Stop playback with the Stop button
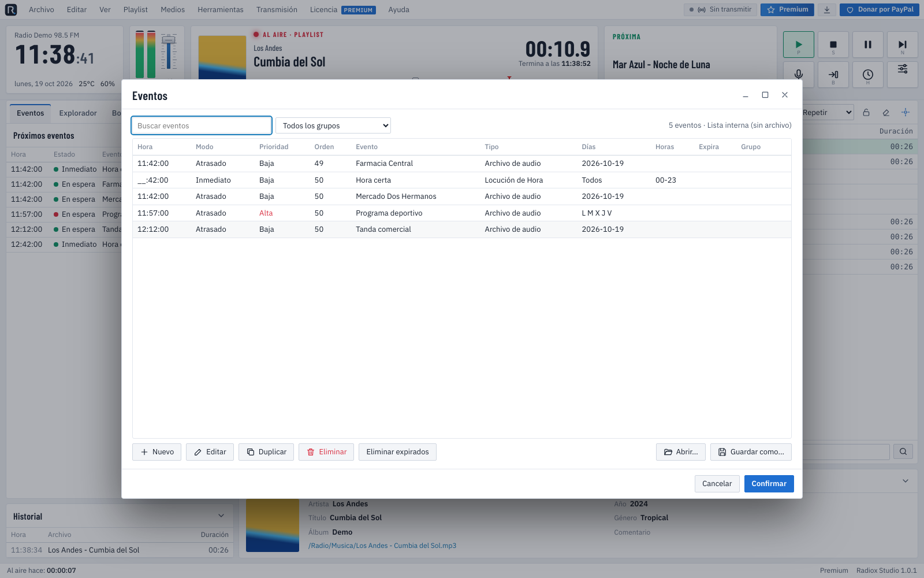This screenshot has height=578, width=924. pos(833,45)
